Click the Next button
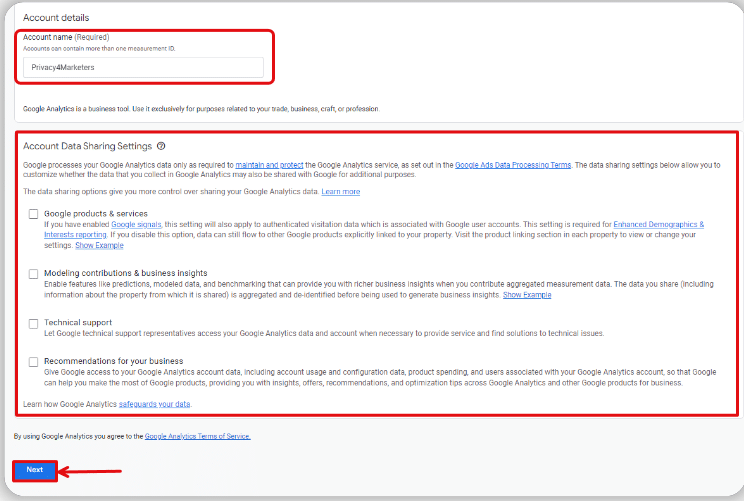 [x=35, y=471]
